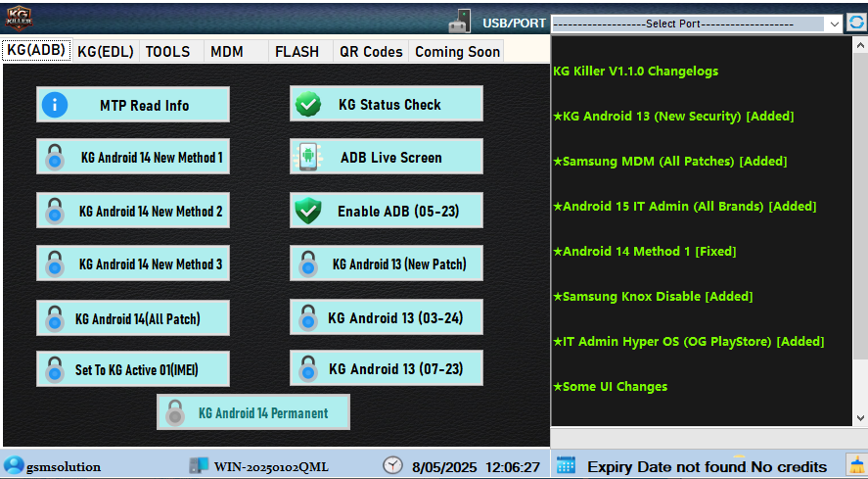Viewport: 868px width, 479px height.
Task: Click the blue info icon on MTP Read Info
Action: click(55, 105)
